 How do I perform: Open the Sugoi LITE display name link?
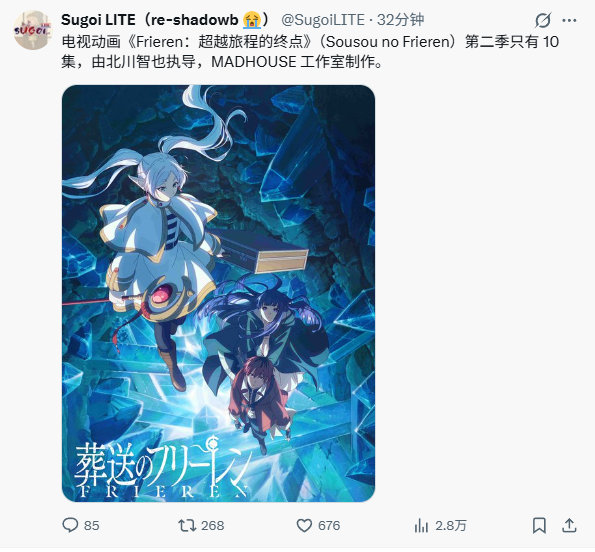(166, 20)
